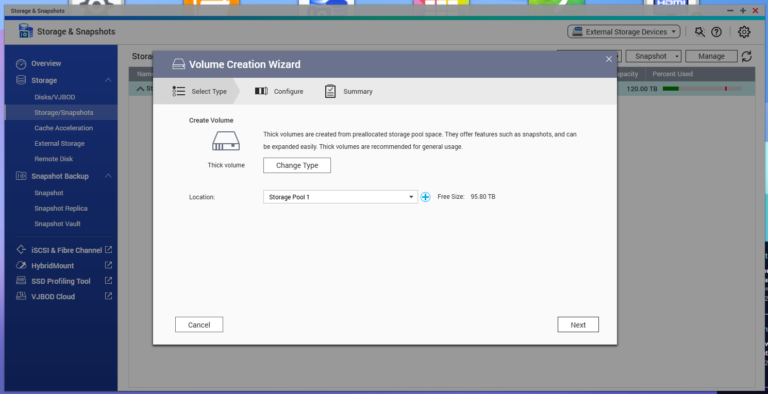Click the HybridMount icon in sidebar
Viewport: 768px width, 394px height.
pos(21,265)
